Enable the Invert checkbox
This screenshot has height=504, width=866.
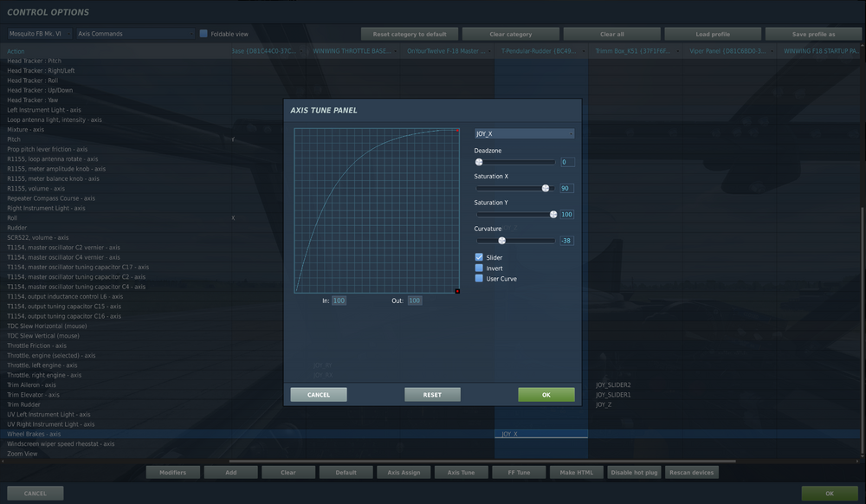point(479,268)
